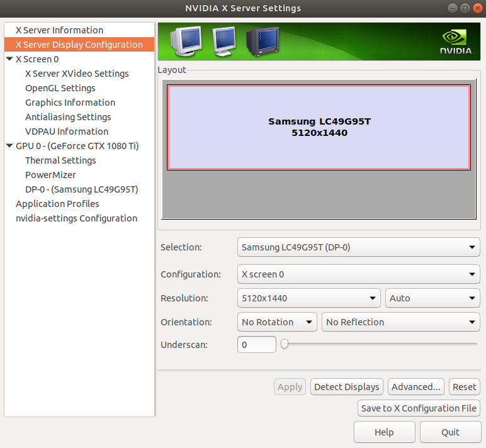Click the GPU 0 - (GeForce GTX 1080 Ti) label
This screenshot has height=448, width=486.
[77, 145]
